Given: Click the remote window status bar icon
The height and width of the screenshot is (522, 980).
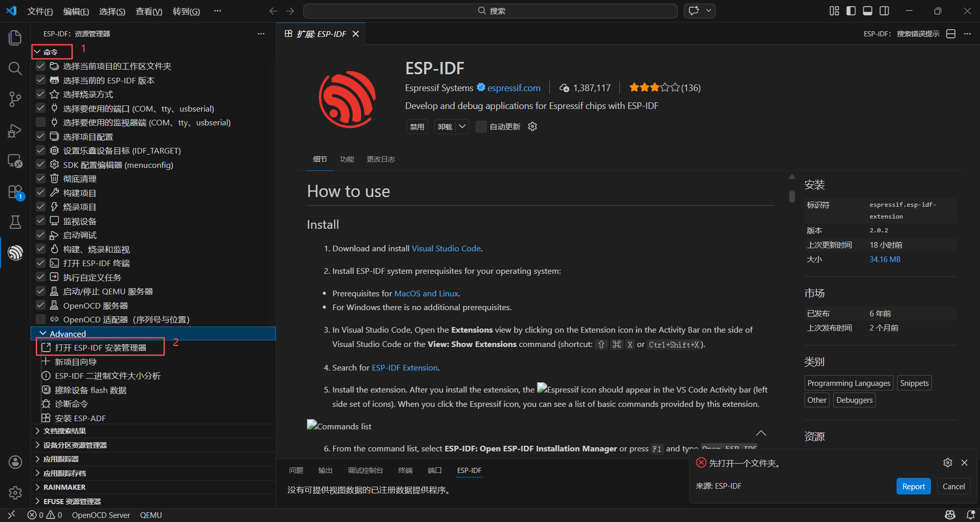Looking at the screenshot, I should pos(11,515).
